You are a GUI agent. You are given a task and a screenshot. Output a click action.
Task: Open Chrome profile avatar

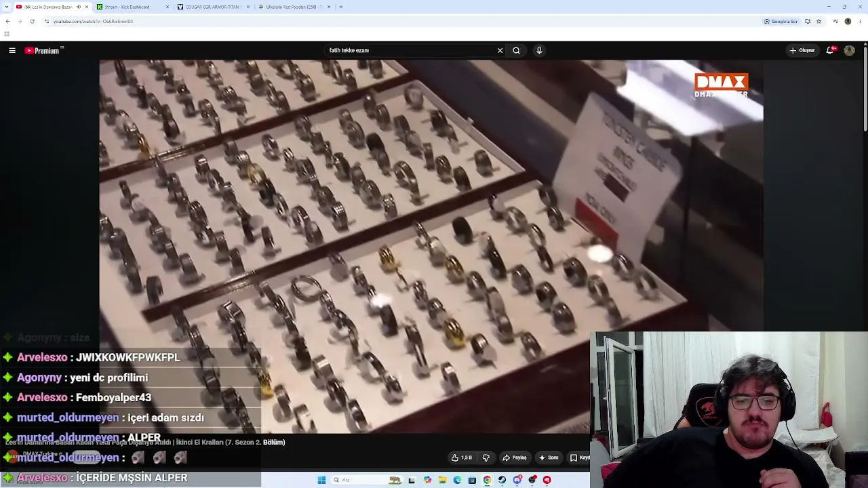point(848,21)
